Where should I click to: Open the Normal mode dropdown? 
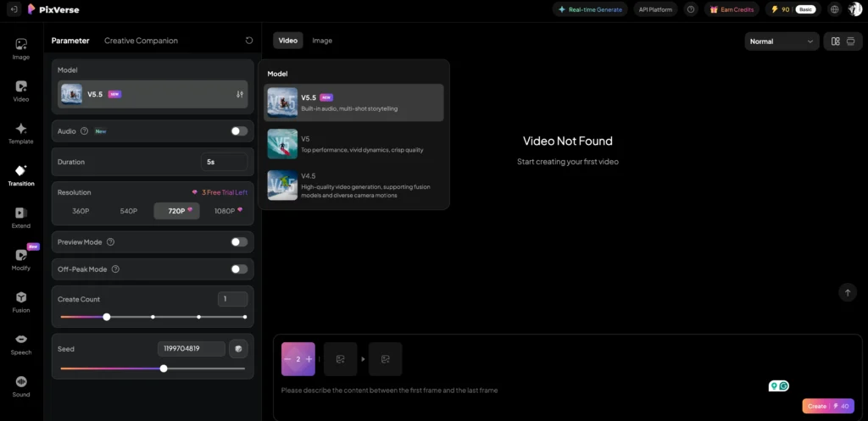click(782, 42)
